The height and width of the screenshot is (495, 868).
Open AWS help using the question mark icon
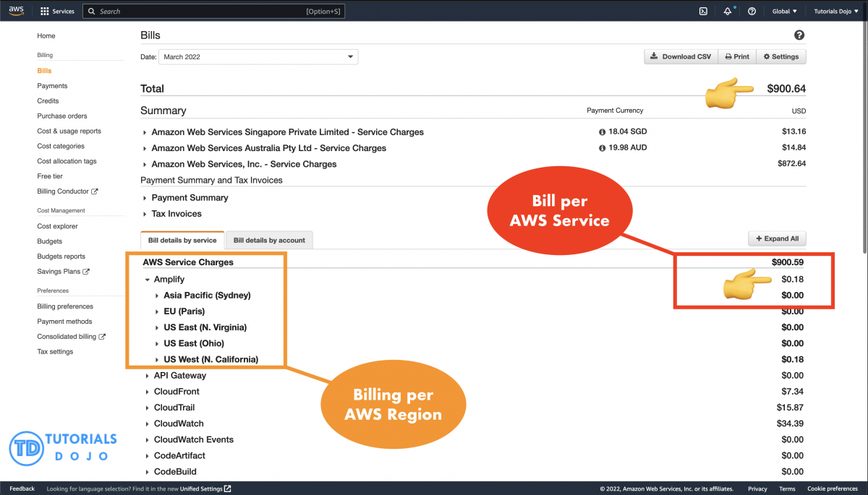[751, 11]
